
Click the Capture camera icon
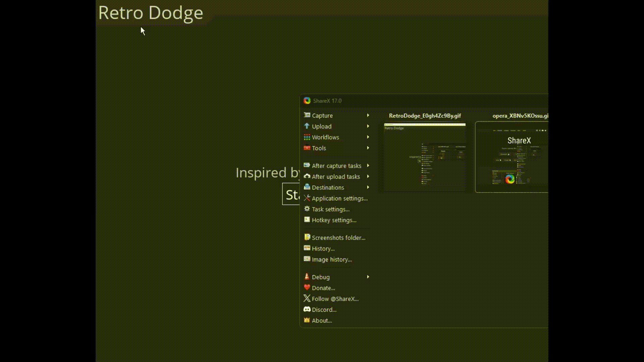click(307, 115)
